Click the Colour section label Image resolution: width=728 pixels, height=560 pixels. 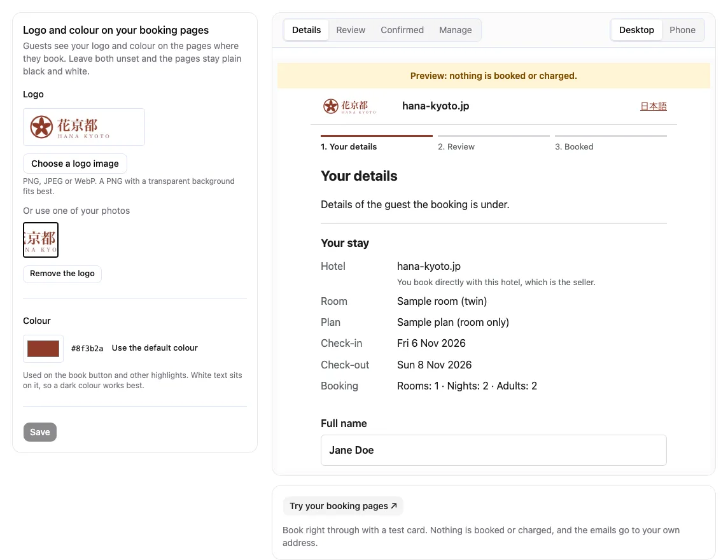point(37,321)
